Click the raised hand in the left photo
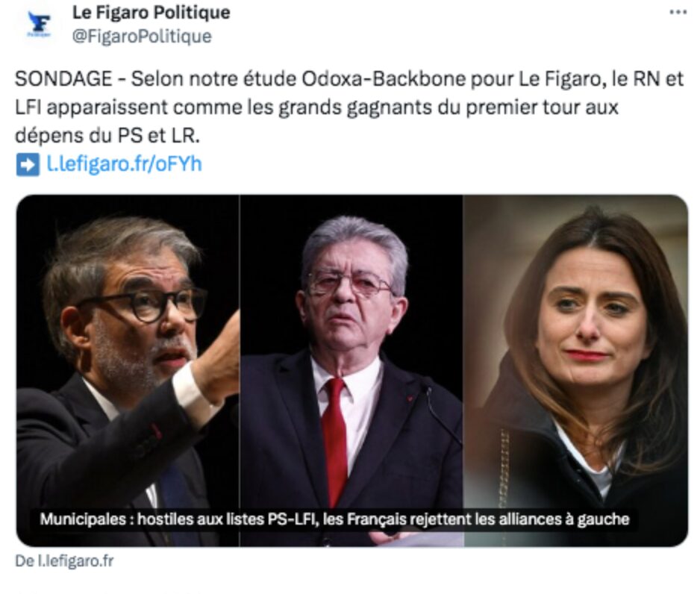This screenshot has height=594, width=700. pyautogui.click(x=213, y=357)
